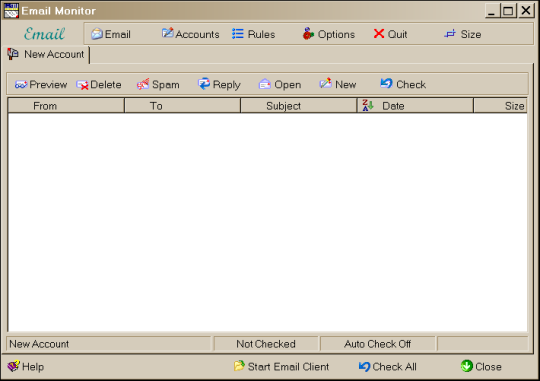Open the Accounts settings
540x381 pixels.
point(190,34)
